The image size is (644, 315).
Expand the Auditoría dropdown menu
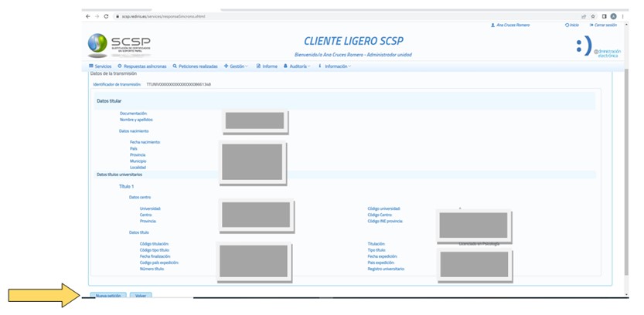pyautogui.click(x=298, y=66)
